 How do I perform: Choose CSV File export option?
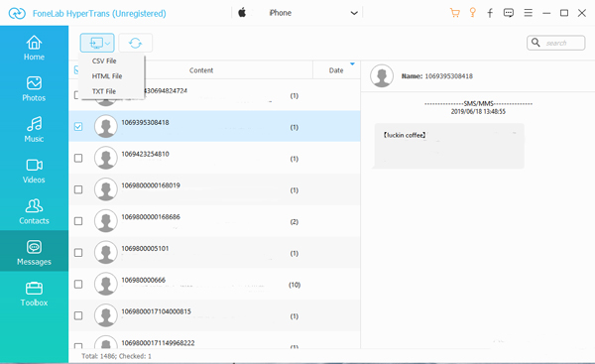(x=104, y=61)
